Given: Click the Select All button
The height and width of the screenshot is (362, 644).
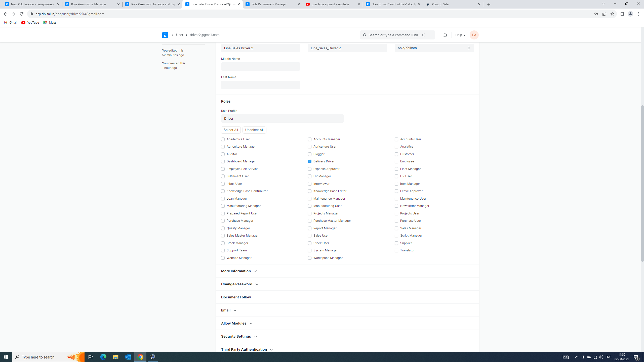Looking at the screenshot, I should point(230,129).
